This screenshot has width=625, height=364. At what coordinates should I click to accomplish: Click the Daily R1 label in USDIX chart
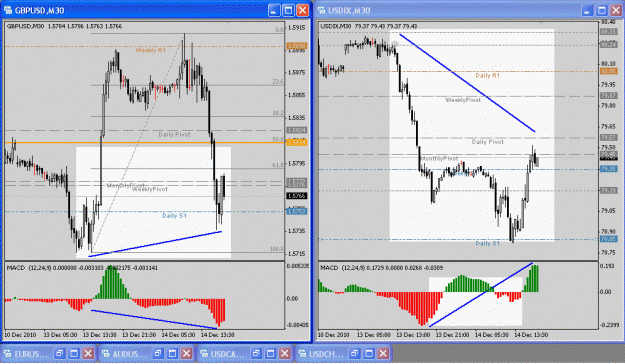[487, 75]
